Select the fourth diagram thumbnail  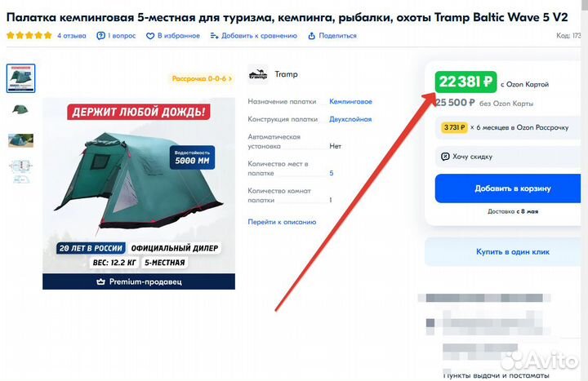pos(20,170)
